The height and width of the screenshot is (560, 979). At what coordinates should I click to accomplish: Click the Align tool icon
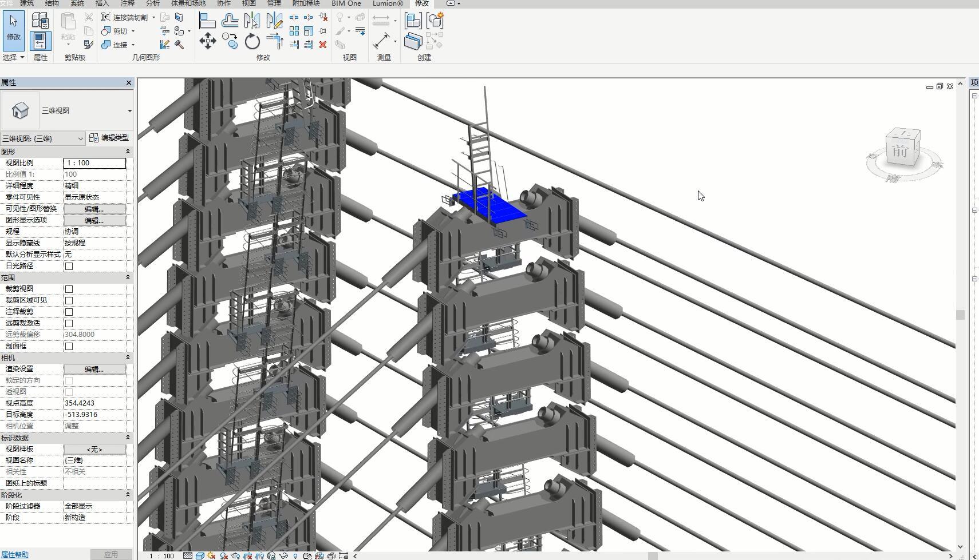(x=207, y=21)
